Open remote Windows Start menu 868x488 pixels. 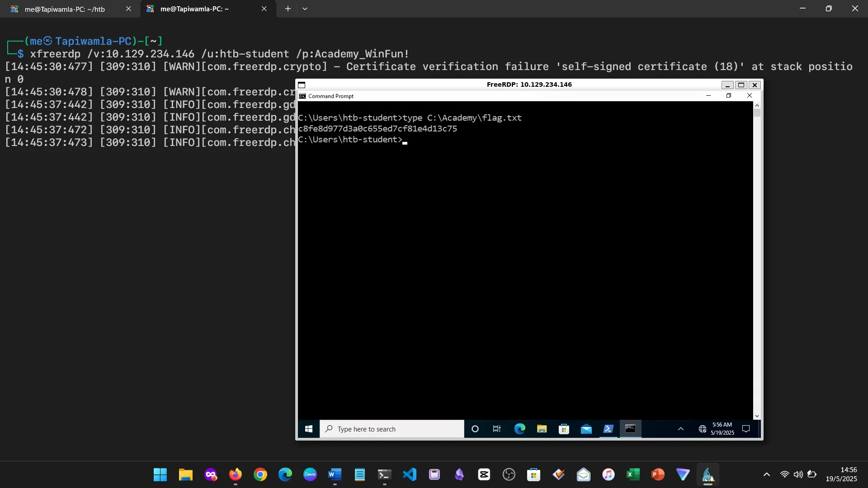click(309, 429)
